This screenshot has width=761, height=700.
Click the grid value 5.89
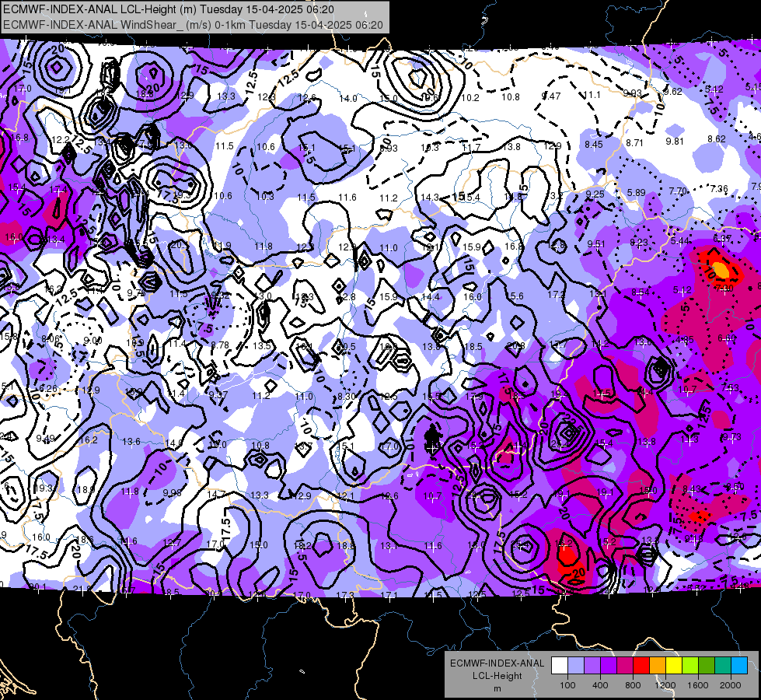pos(636,193)
